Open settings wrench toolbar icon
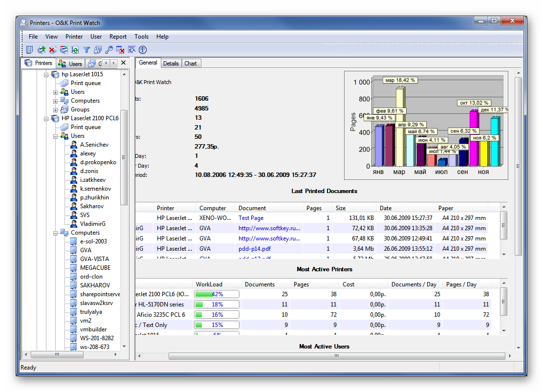This screenshot has height=392, width=543. pos(131,50)
